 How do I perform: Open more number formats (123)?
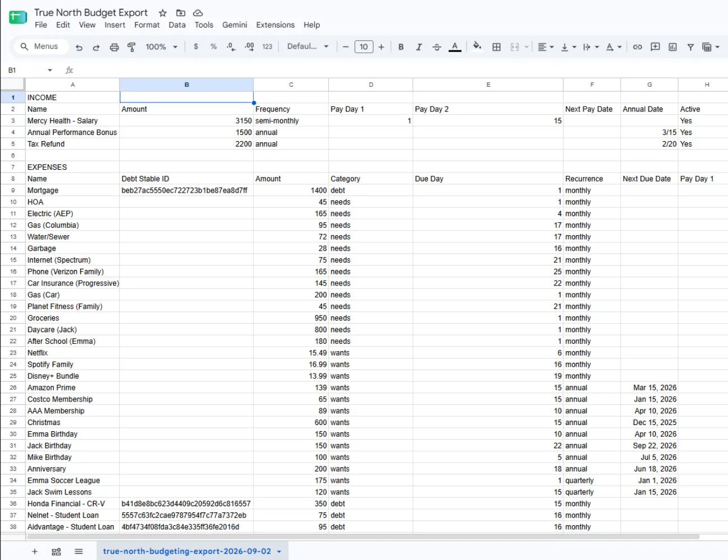267,46
